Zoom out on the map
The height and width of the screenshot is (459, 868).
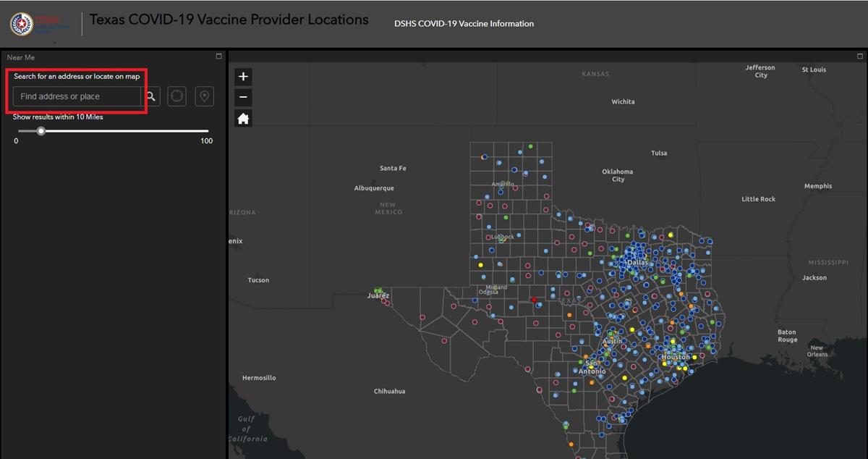tap(243, 97)
